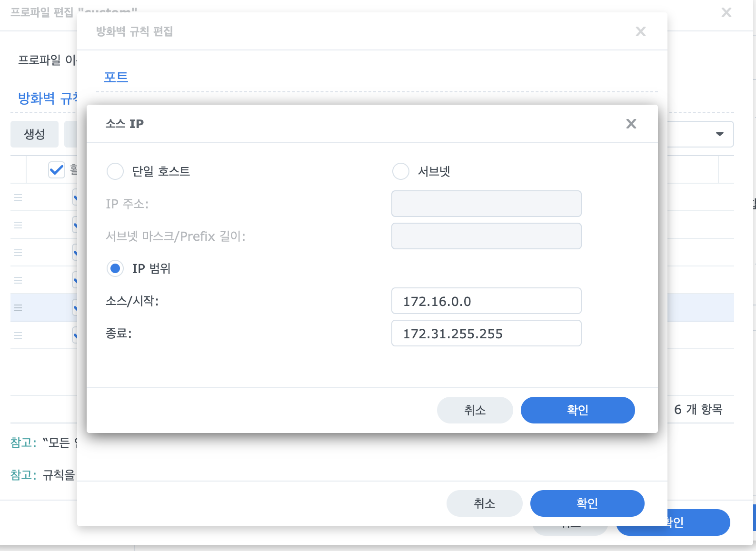Toggle the header checkbox in firewall rules table
The image size is (756, 551).
57,169
